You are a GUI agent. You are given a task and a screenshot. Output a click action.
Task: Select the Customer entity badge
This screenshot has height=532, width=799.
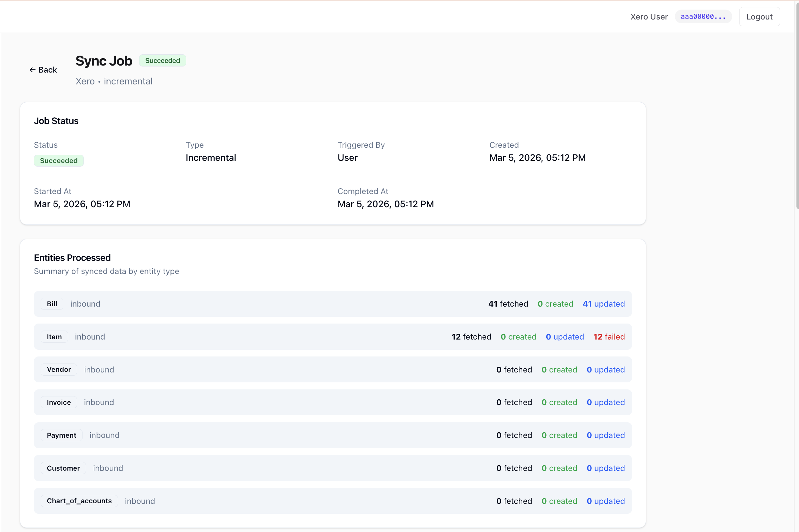click(x=63, y=468)
